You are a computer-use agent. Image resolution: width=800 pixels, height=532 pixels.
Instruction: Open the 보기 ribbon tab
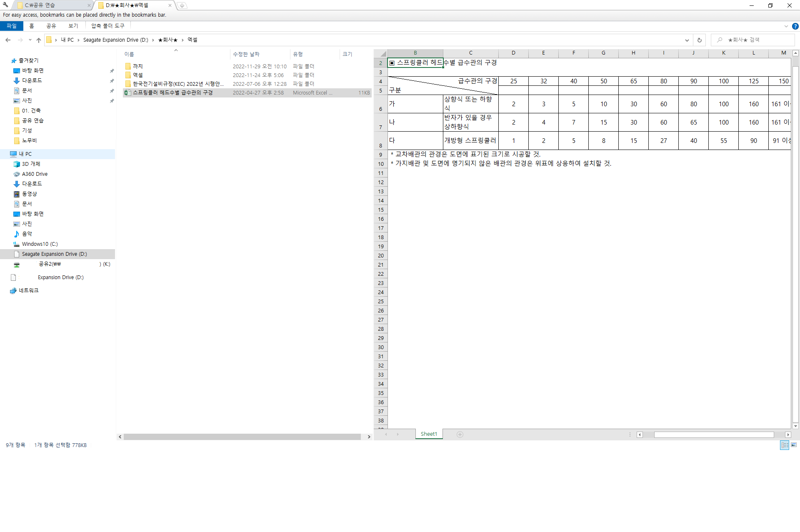pyautogui.click(x=73, y=26)
